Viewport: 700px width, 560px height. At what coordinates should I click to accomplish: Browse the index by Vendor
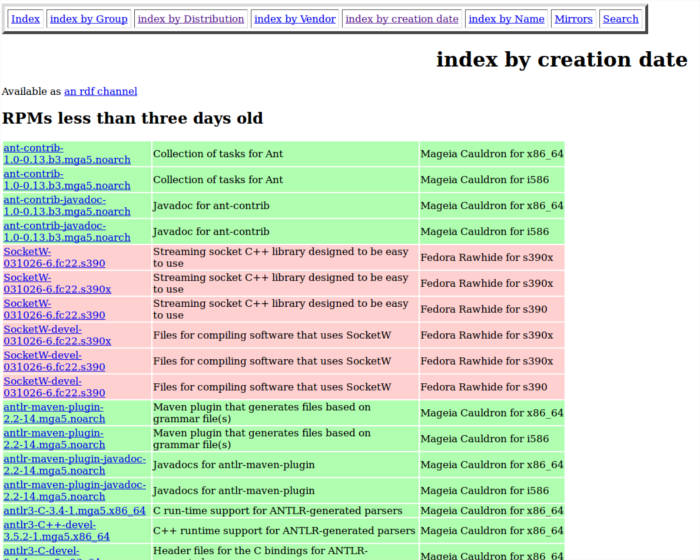coord(295,19)
